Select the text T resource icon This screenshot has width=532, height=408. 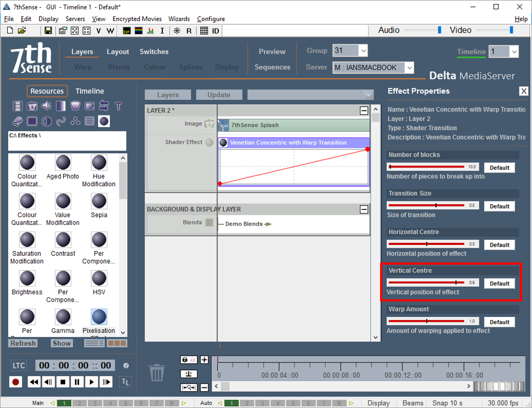click(118, 106)
